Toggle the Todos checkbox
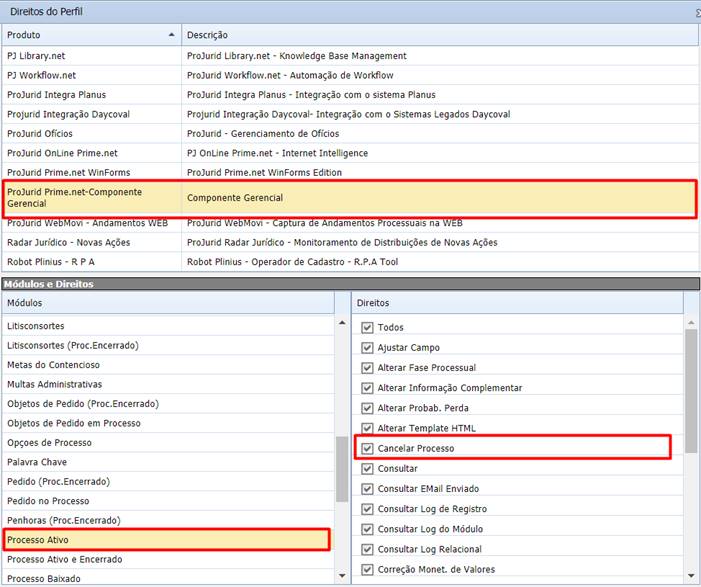Image resolution: width=701 pixels, height=587 pixels. 367,328
